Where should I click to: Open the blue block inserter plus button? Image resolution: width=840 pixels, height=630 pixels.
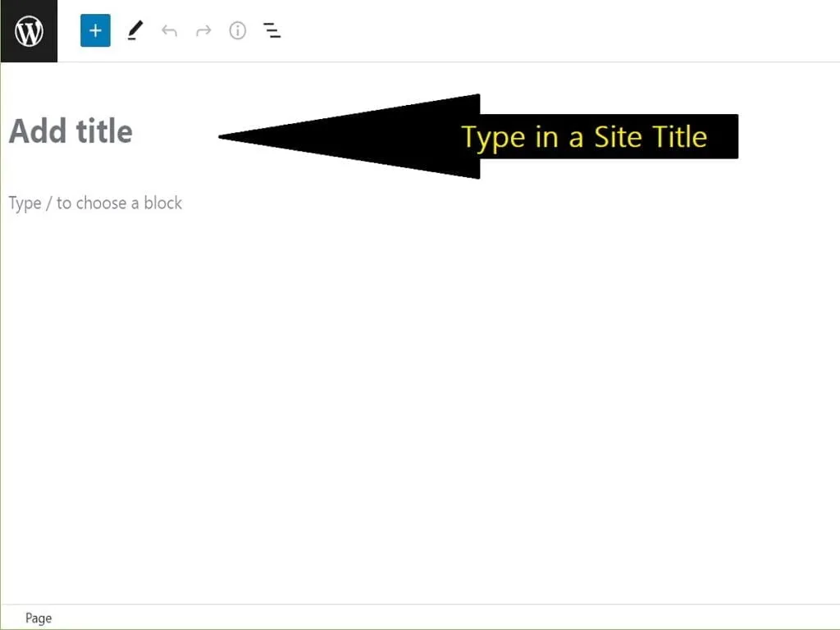(95, 31)
